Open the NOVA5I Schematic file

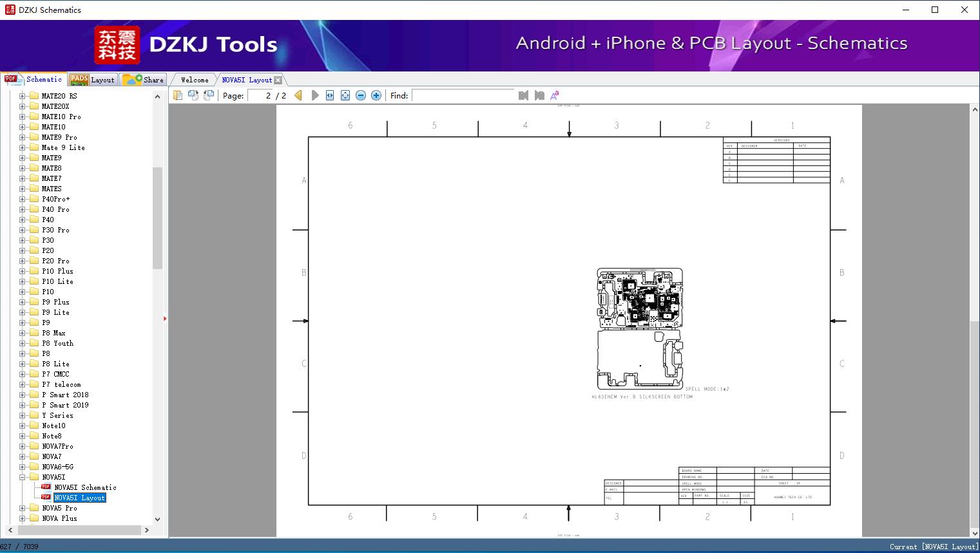pos(85,487)
